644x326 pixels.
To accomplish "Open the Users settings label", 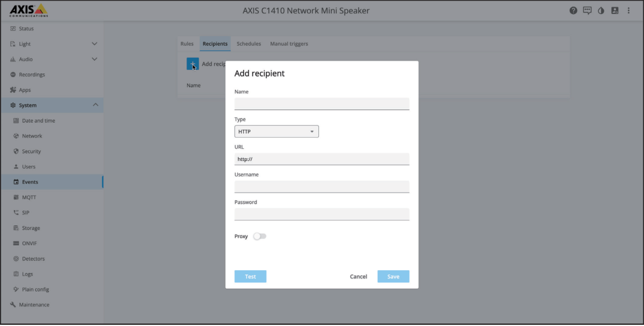I will 29,167.
